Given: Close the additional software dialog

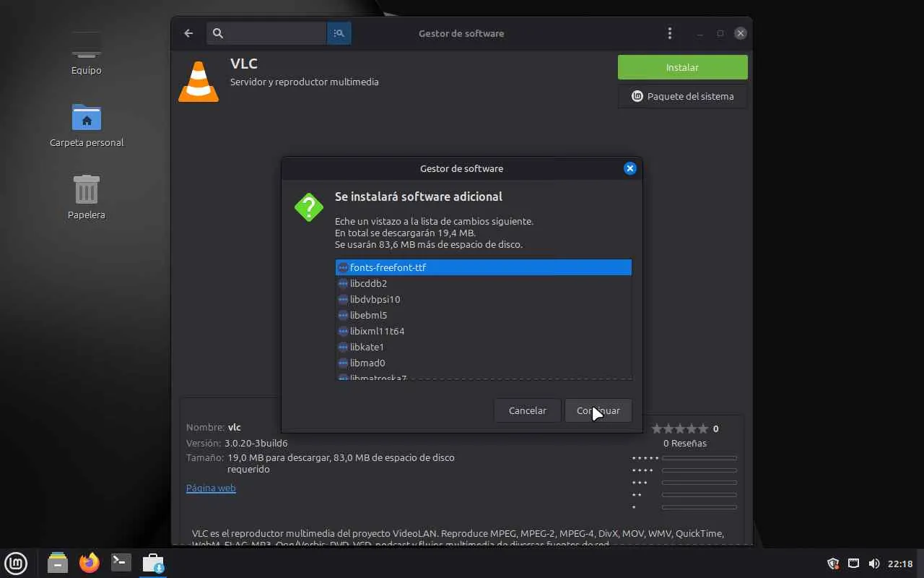Looking at the screenshot, I should coord(630,168).
